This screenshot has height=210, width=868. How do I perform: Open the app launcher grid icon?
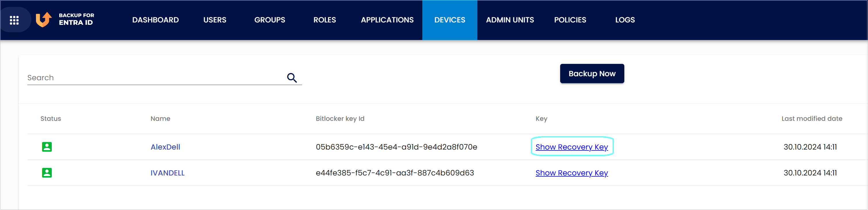pyautogui.click(x=14, y=20)
